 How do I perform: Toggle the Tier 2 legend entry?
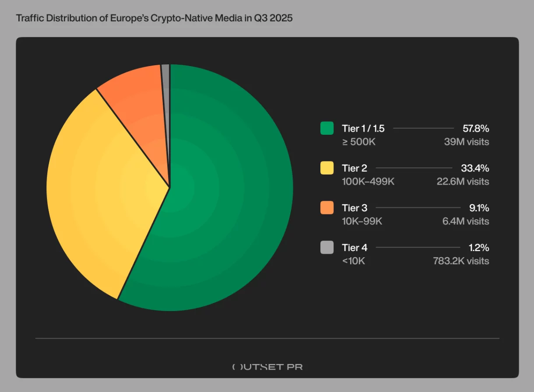coord(355,168)
